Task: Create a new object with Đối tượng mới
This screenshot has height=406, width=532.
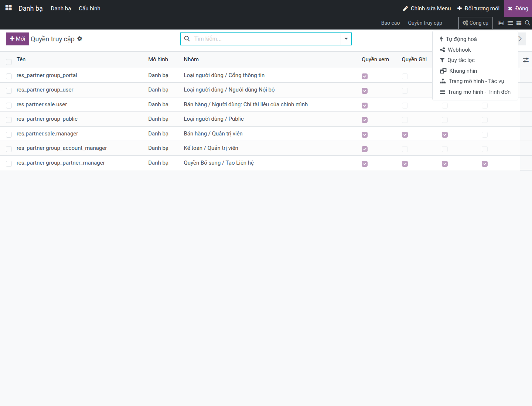Action: (x=478, y=8)
